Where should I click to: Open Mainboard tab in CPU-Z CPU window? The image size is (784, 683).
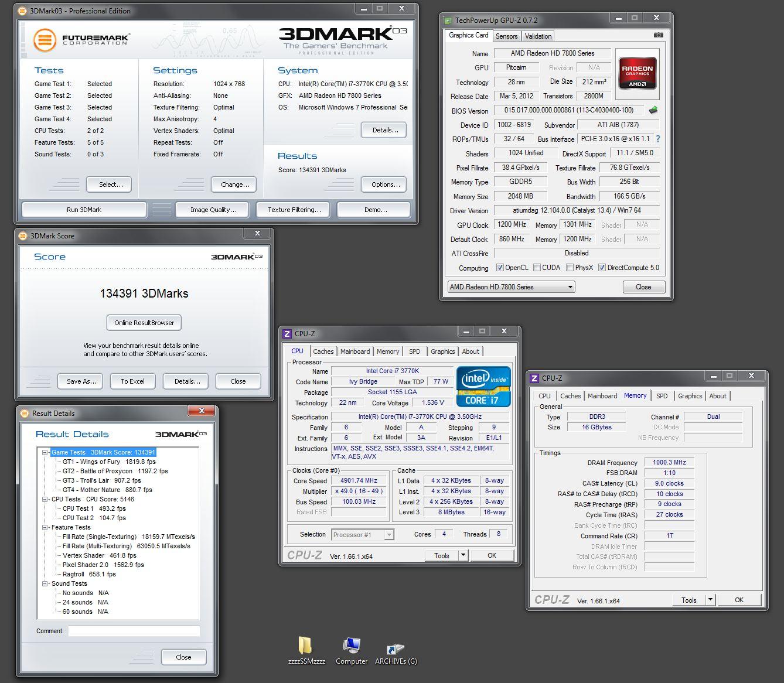tap(355, 351)
